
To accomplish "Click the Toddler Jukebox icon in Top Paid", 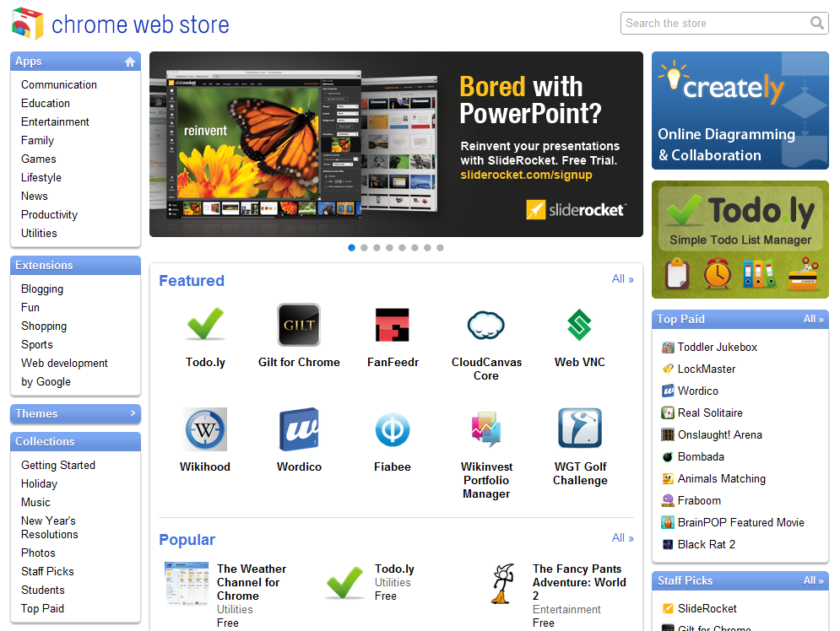I will click(668, 348).
